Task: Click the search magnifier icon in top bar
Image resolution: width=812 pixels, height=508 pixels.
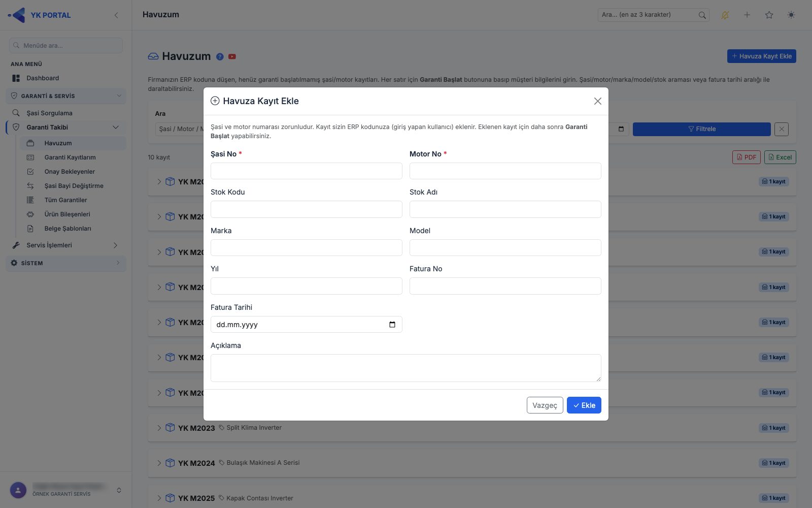Action: [x=702, y=15]
